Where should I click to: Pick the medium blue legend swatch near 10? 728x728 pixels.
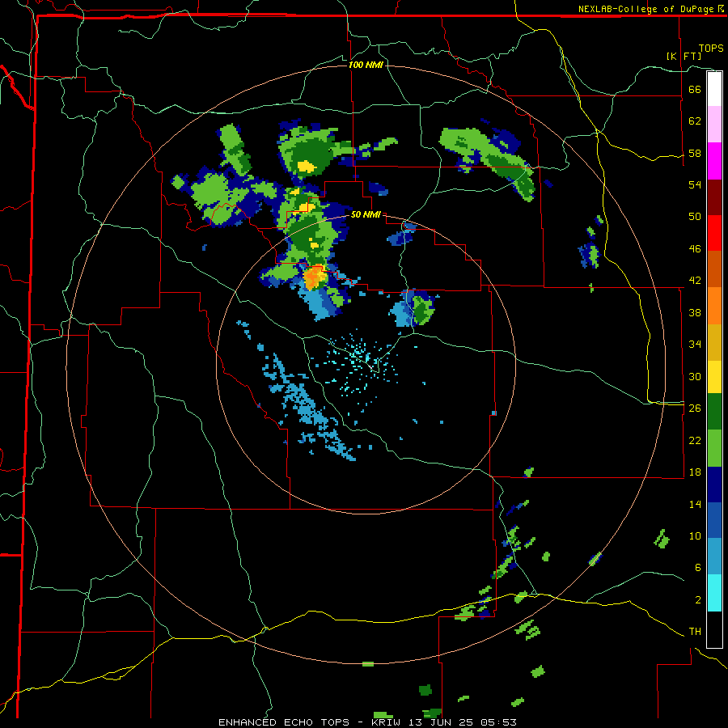714,520
